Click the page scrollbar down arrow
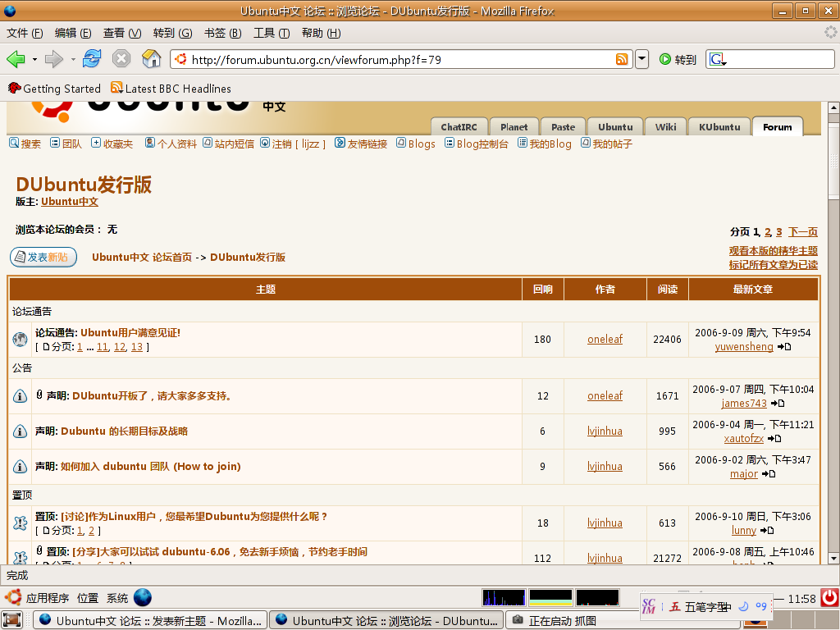The height and width of the screenshot is (630, 840). [x=833, y=558]
